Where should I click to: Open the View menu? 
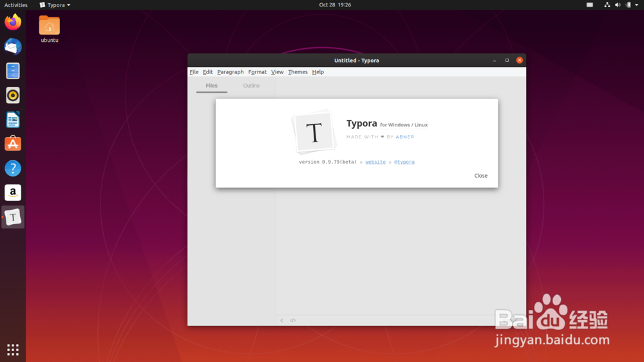tap(277, 72)
